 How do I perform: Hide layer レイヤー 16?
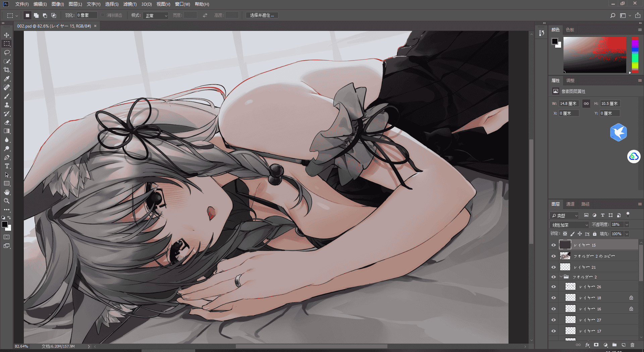coord(554,309)
